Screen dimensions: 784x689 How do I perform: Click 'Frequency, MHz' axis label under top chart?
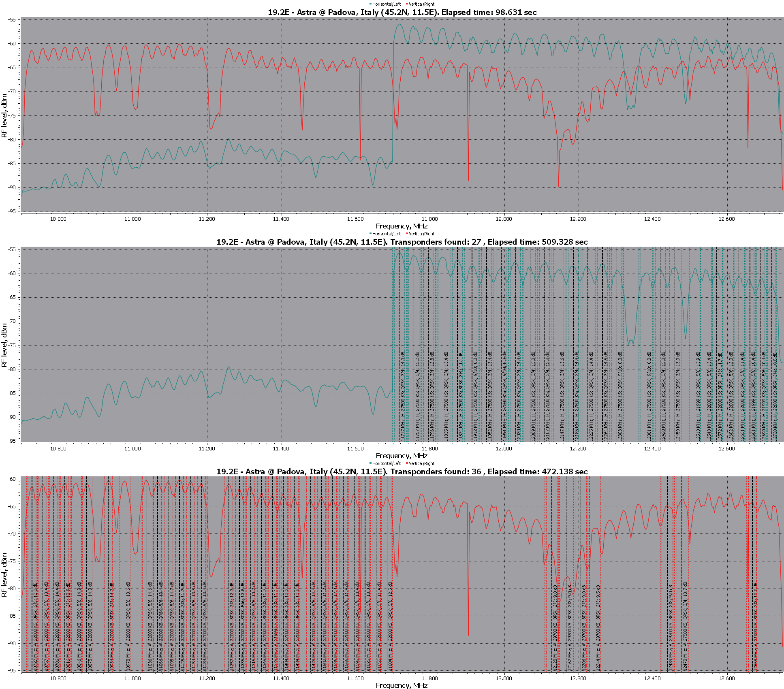(x=402, y=226)
